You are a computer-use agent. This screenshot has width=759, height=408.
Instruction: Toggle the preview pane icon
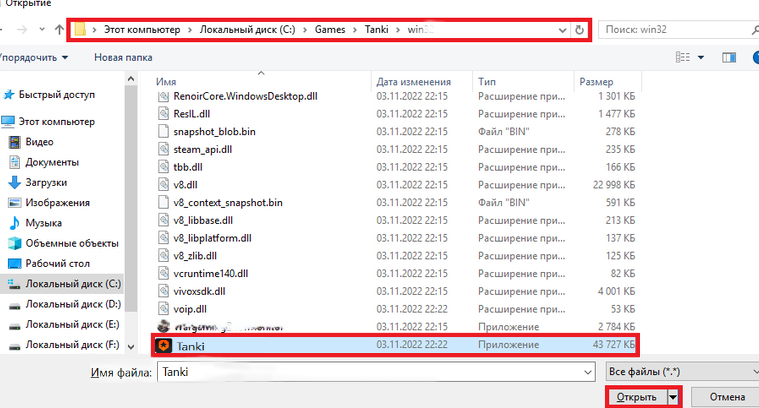coord(729,58)
